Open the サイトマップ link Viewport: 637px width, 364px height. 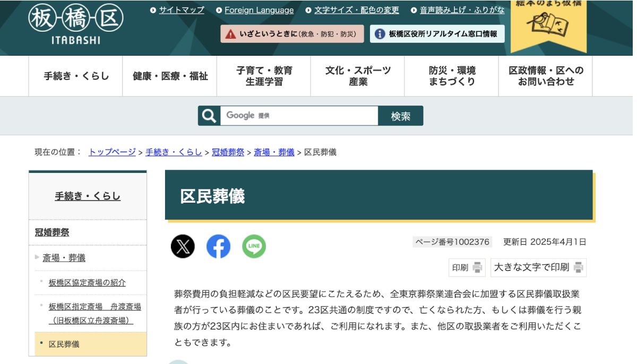tap(181, 10)
